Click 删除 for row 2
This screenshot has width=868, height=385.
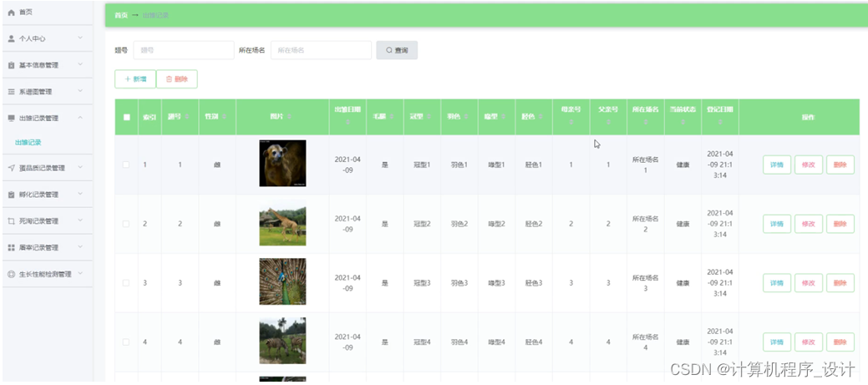click(840, 224)
